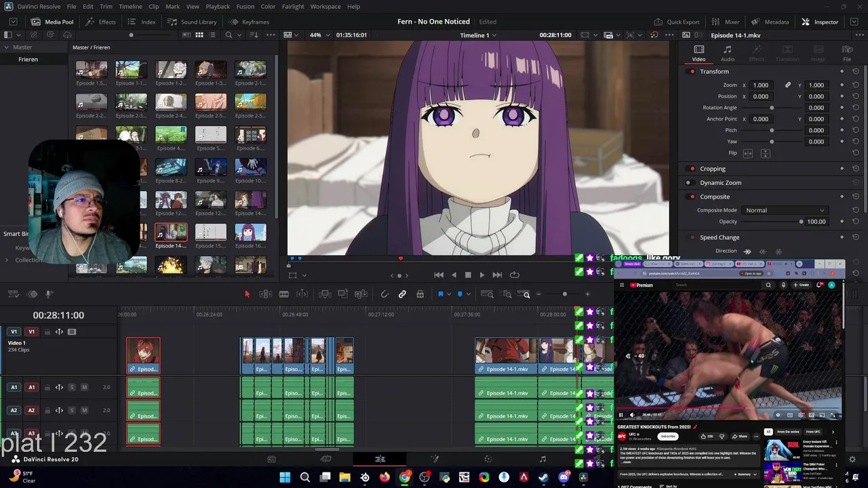
Task: Adjust the Rotation Angle slider
Action: pos(772,108)
